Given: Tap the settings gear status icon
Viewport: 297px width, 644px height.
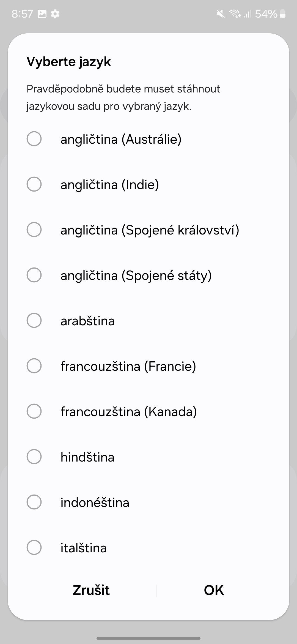Looking at the screenshot, I should 55,14.
